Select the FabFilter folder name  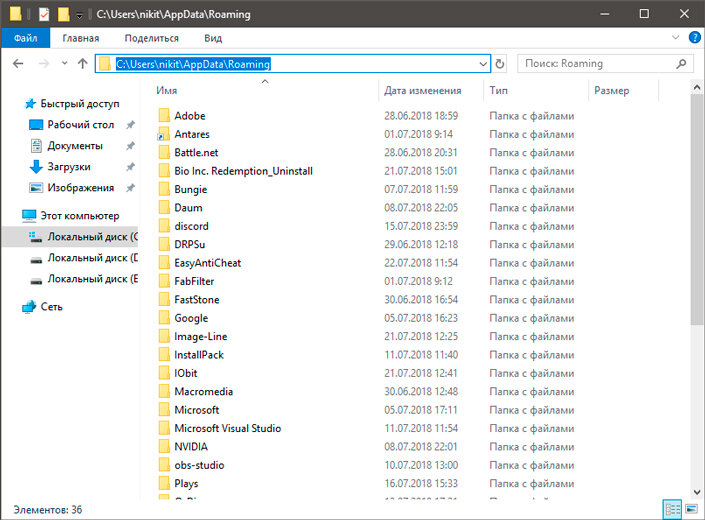pyautogui.click(x=194, y=281)
